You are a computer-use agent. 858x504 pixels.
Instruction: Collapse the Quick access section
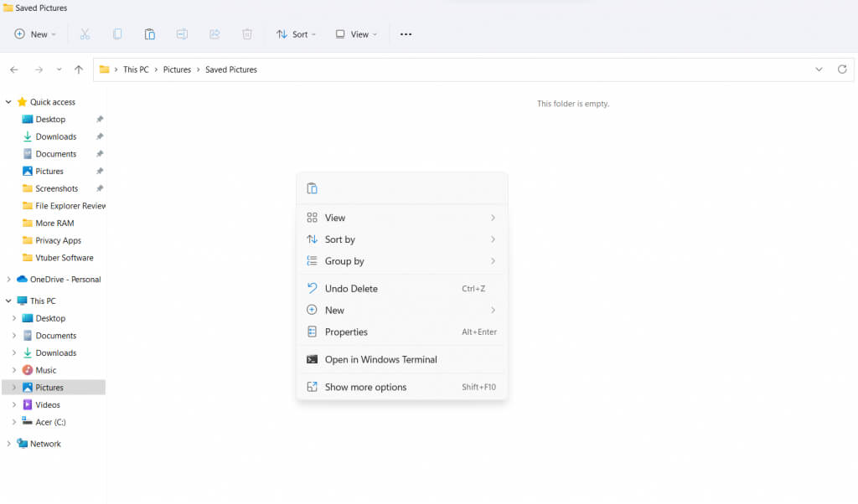[x=9, y=102]
